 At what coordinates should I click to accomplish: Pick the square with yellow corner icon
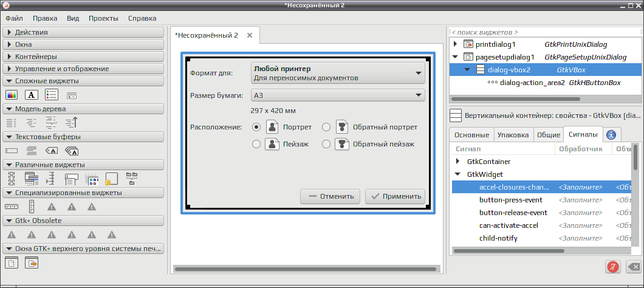[112, 178]
